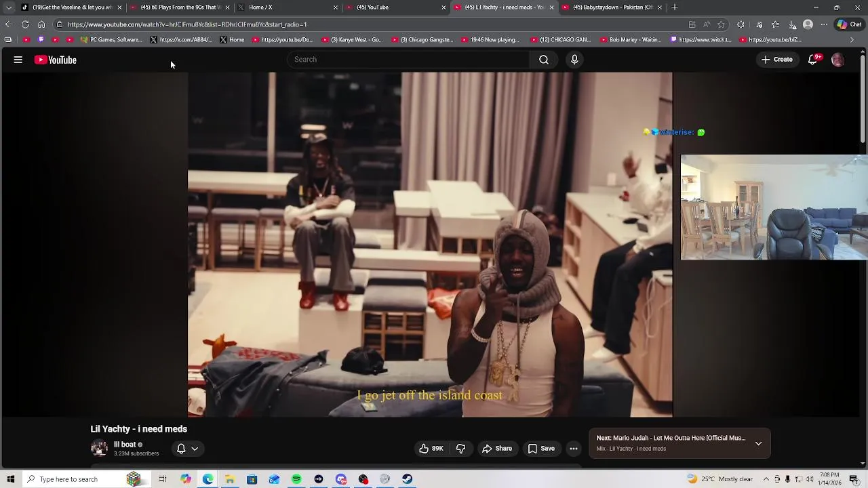
Task: Go back with browser back arrow
Action: click(x=9, y=24)
